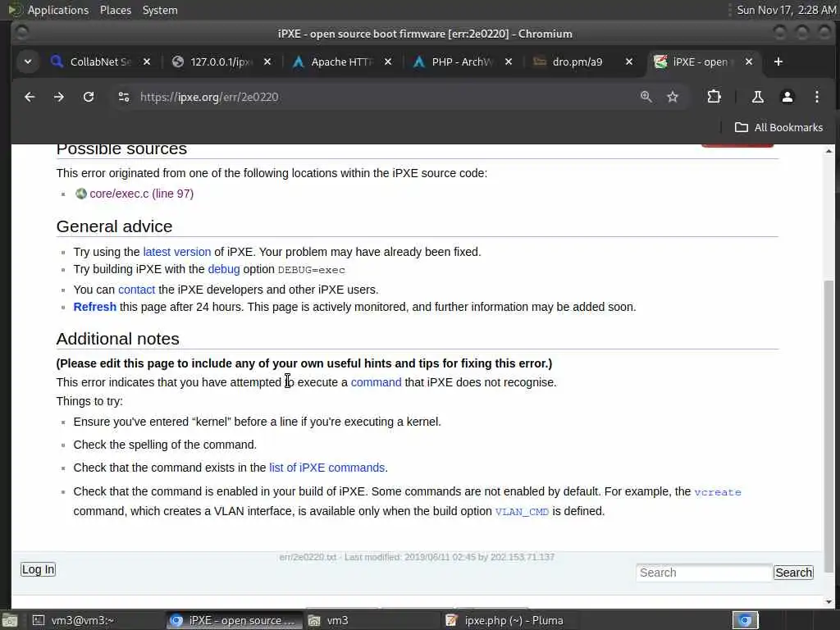Screen dimensions: 840x630
Task: Open the core/exec.c (line 97) link
Action: [141, 194]
